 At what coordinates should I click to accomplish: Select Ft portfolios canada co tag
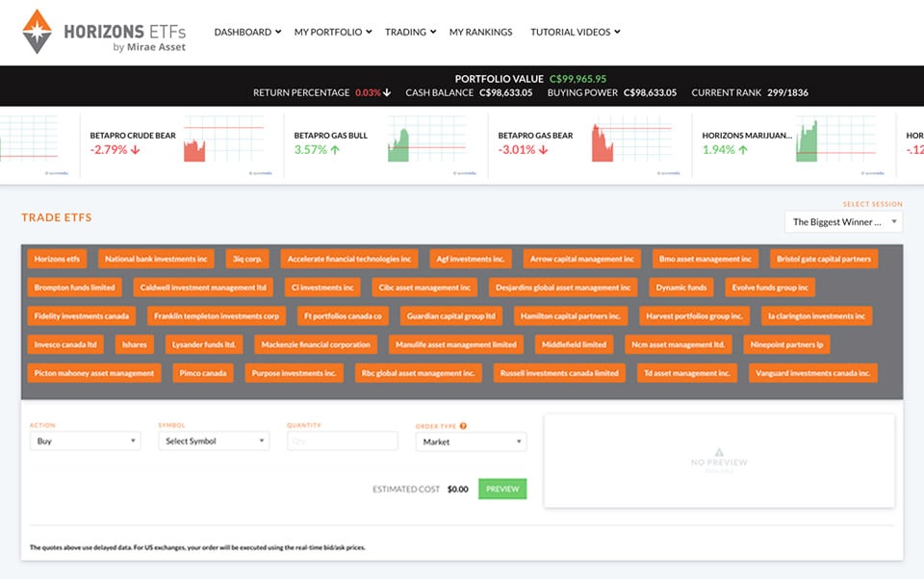[x=343, y=315]
